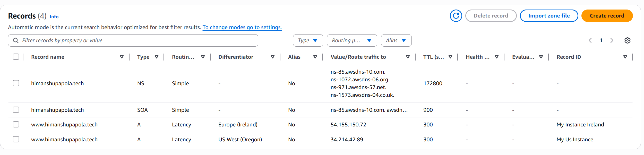The width and height of the screenshot is (644, 155).
Task: Sort by Record ID column arrow
Action: [625, 57]
